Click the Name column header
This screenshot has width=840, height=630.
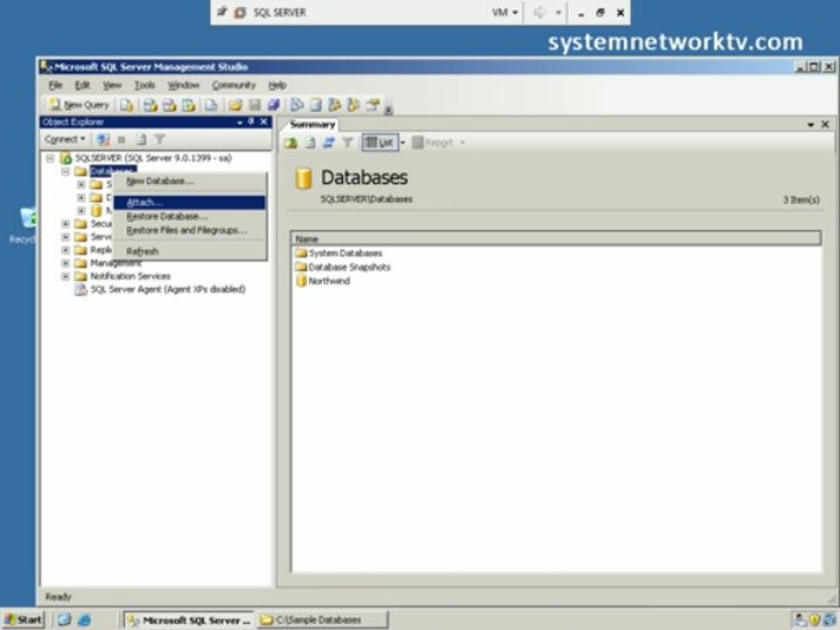(556, 238)
